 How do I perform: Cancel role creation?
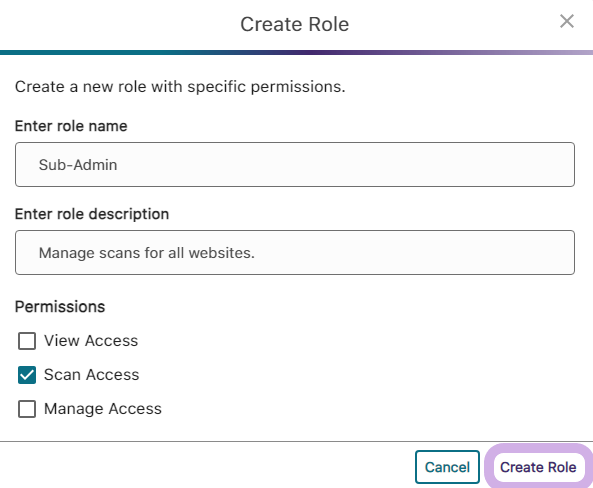(x=447, y=467)
